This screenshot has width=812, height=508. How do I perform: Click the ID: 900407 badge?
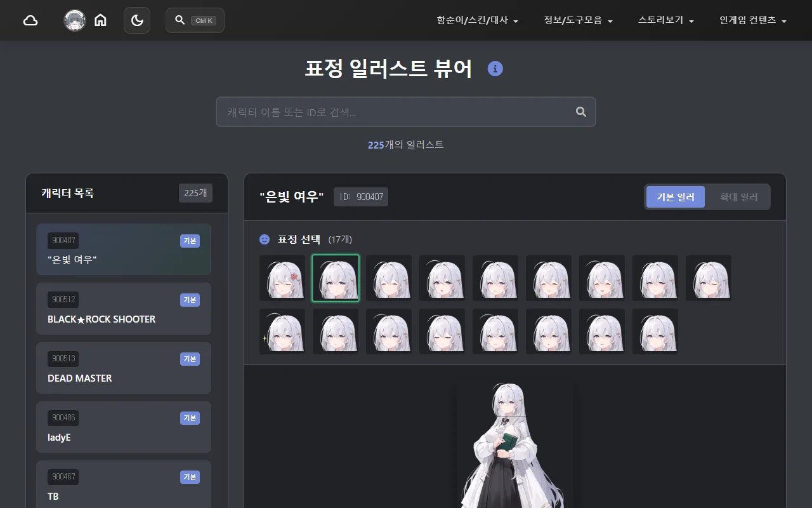pos(361,197)
